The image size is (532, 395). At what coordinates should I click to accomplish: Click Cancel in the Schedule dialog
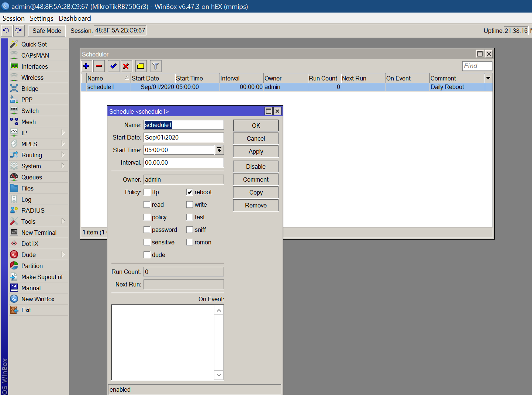pos(256,138)
